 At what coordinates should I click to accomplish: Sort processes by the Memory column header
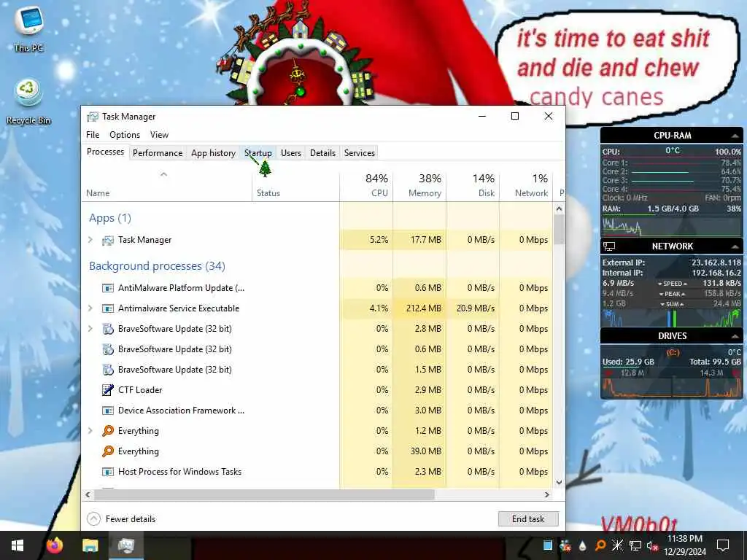[x=419, y=186]
